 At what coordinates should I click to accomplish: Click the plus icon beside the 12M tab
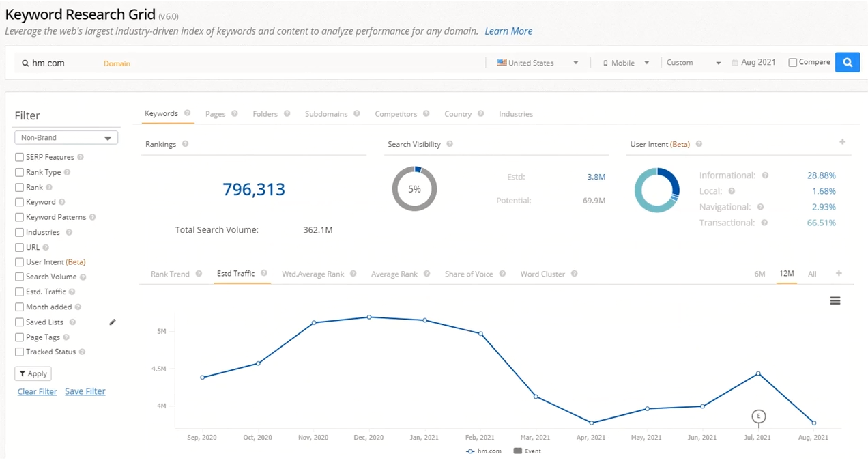click(x=839, y=273)
